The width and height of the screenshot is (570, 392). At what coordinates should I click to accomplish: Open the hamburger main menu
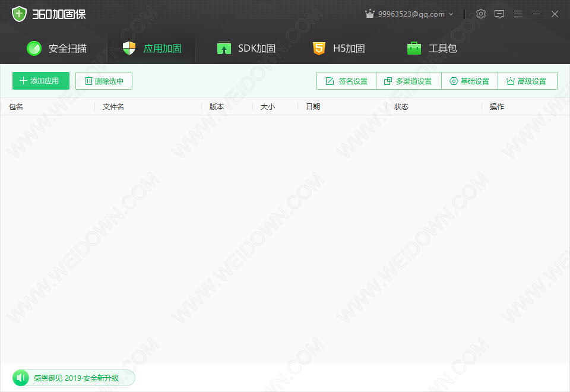(x=518, y=14)
